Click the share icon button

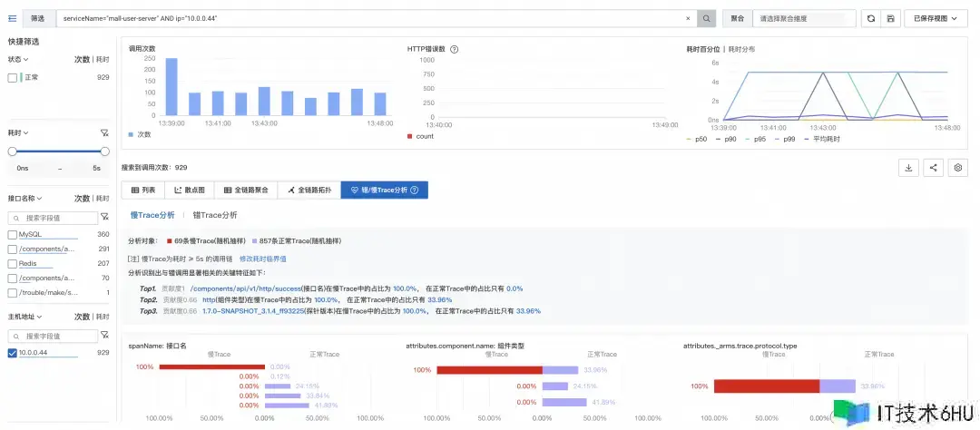[x=933, y=168]
